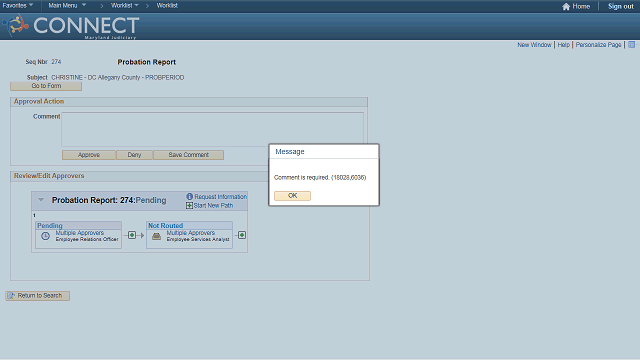This screenshot has height=360, width=640.
Task: Click the page settings icon beside Personalize Page
Action: click(x=631, y=44)
